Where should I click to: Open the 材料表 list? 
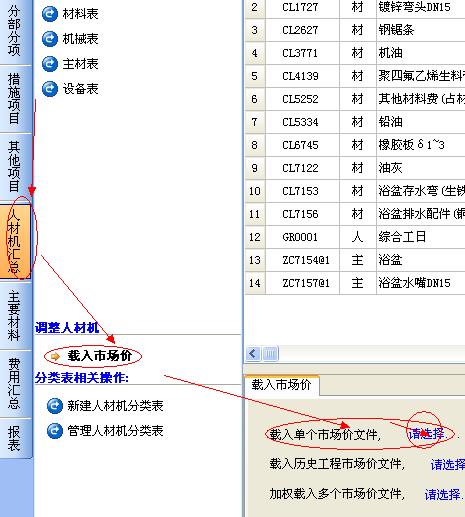point(81,14)
